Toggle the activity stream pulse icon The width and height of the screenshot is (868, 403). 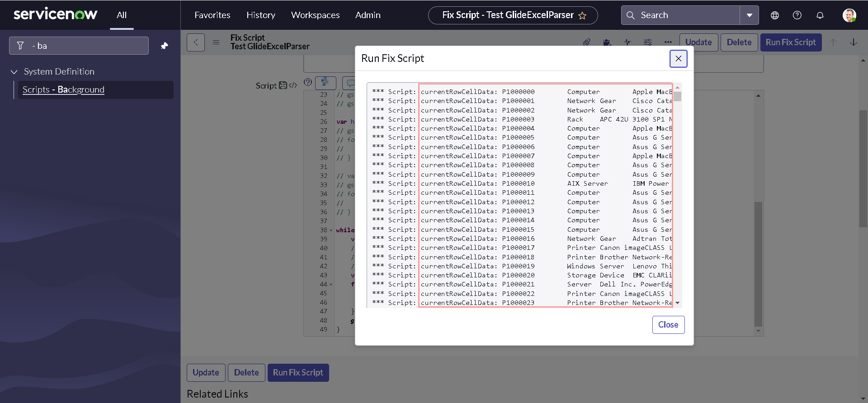[627, 42]
